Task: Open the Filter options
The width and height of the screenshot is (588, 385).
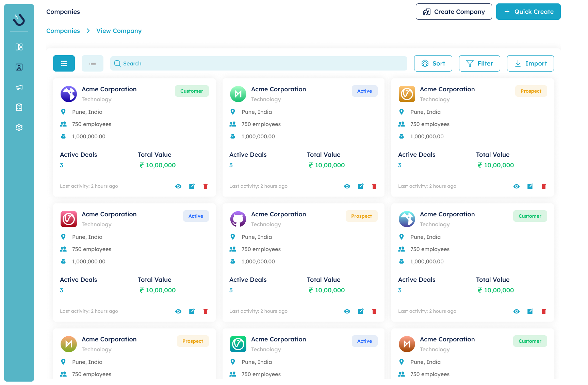Action: 479,63
